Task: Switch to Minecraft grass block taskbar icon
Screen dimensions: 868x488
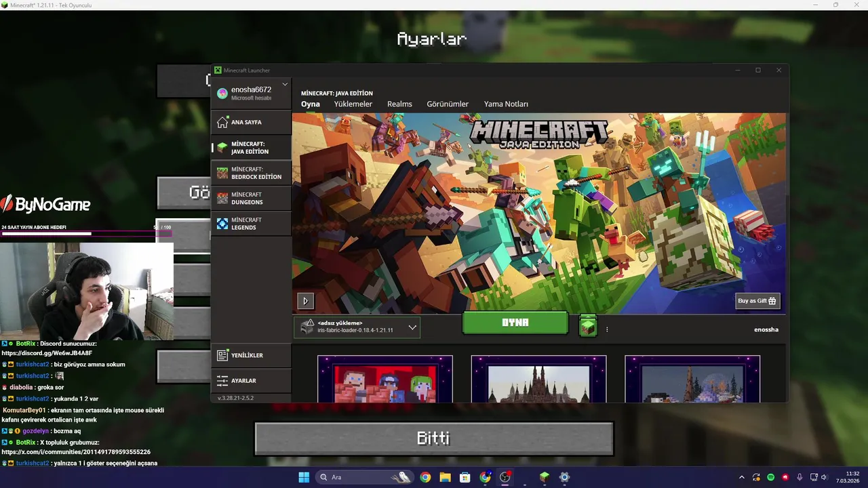Action: point(544,477)
